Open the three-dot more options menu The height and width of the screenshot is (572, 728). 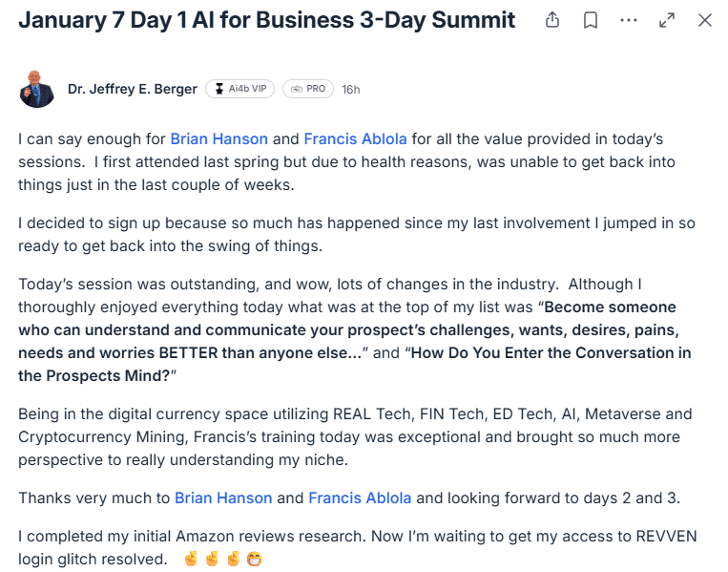(629, 20)
